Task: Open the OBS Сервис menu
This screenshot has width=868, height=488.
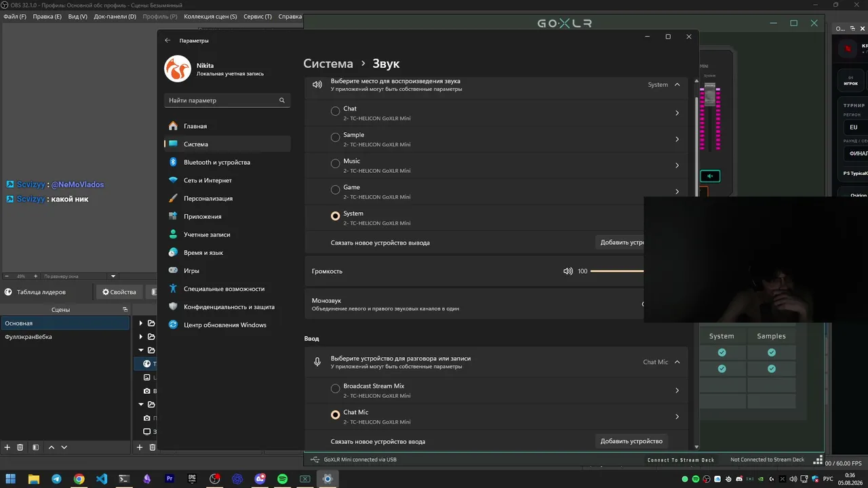Action: 258,16
